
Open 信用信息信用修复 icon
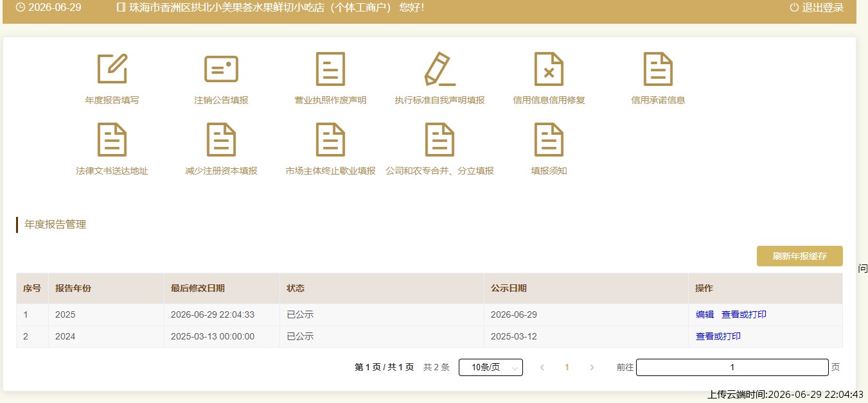click(x=549, y=69)
